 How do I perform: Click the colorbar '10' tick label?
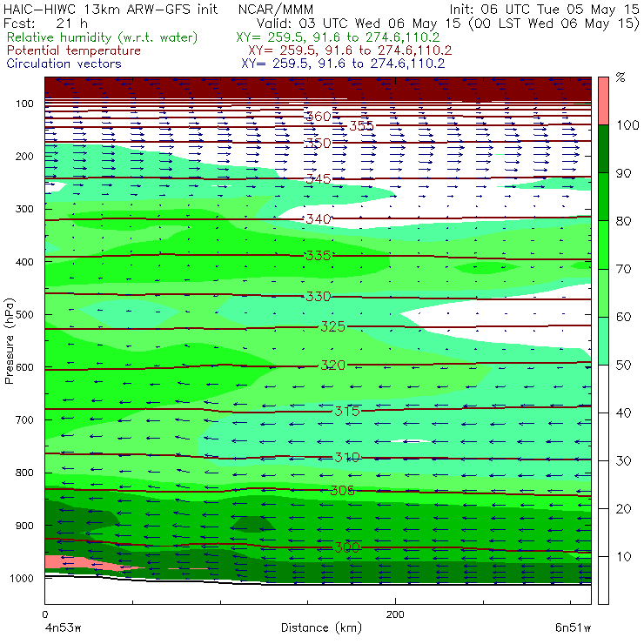(623, 557)
